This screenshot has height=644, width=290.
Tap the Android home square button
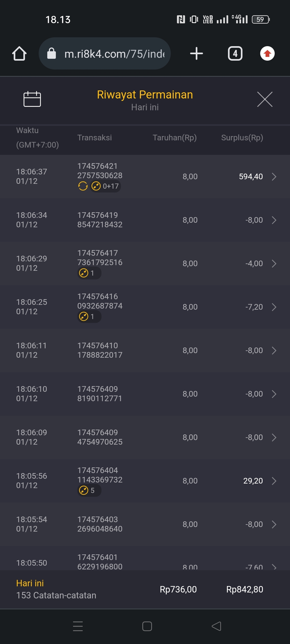pos(147,627)
